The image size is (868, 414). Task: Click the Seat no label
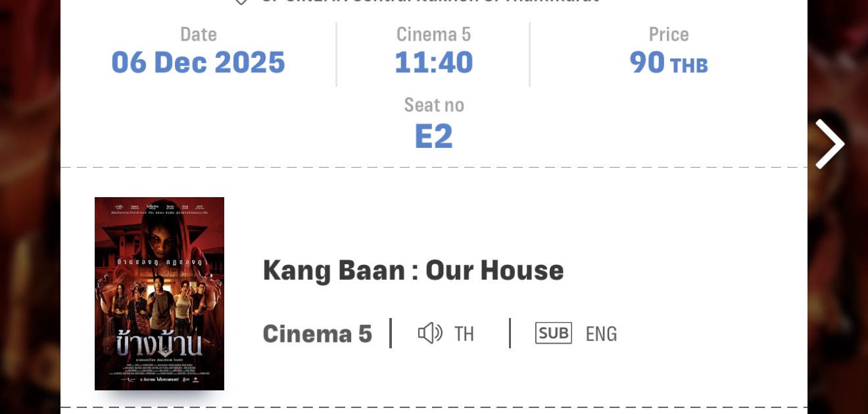[x=433, y=105]
